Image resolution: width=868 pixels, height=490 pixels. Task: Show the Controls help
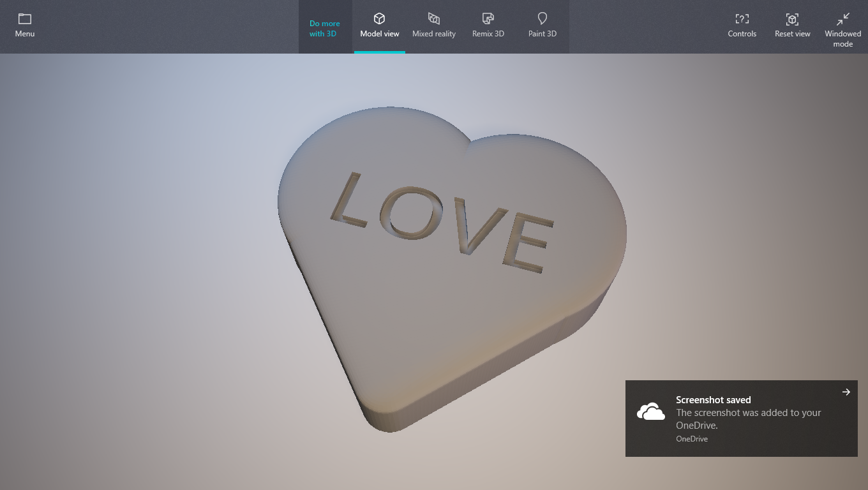pos(742,26)
